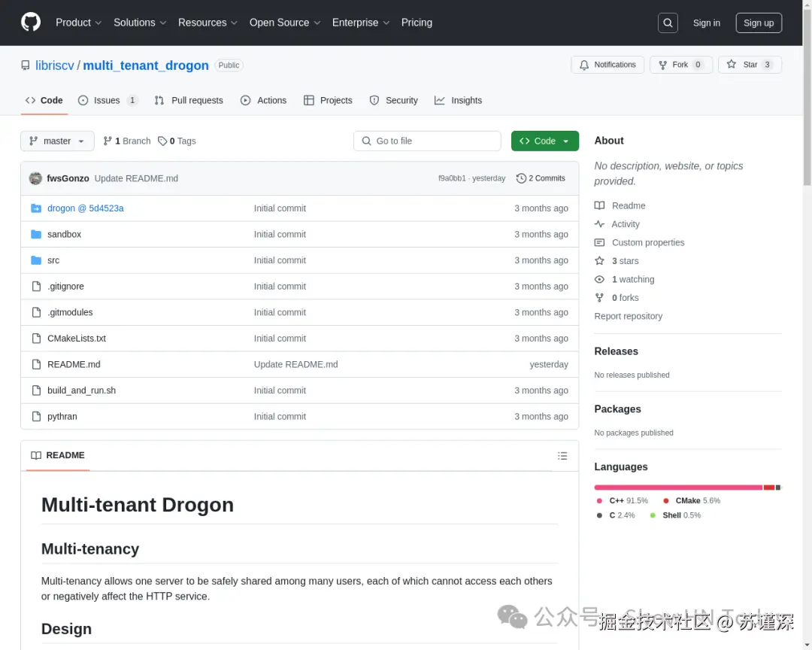Click Sign in link

click(706, 23)
